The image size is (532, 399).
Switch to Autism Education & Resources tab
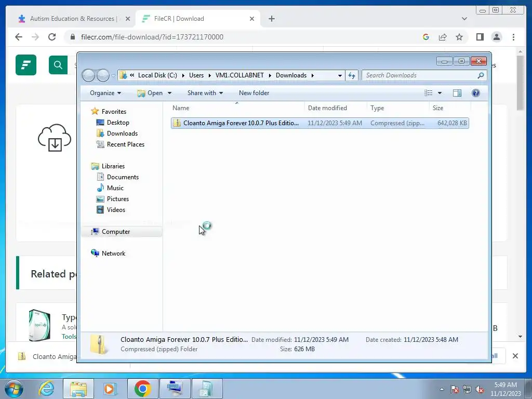[72, 19]
